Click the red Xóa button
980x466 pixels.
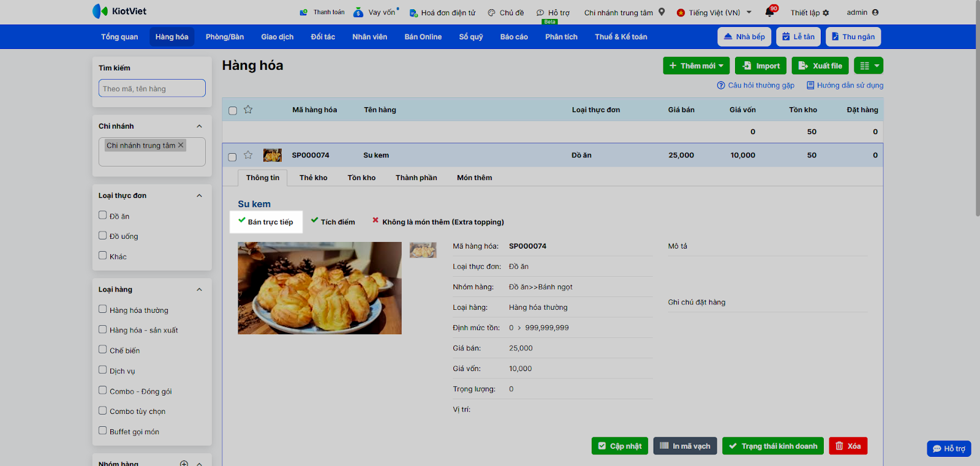click(848, 446)
